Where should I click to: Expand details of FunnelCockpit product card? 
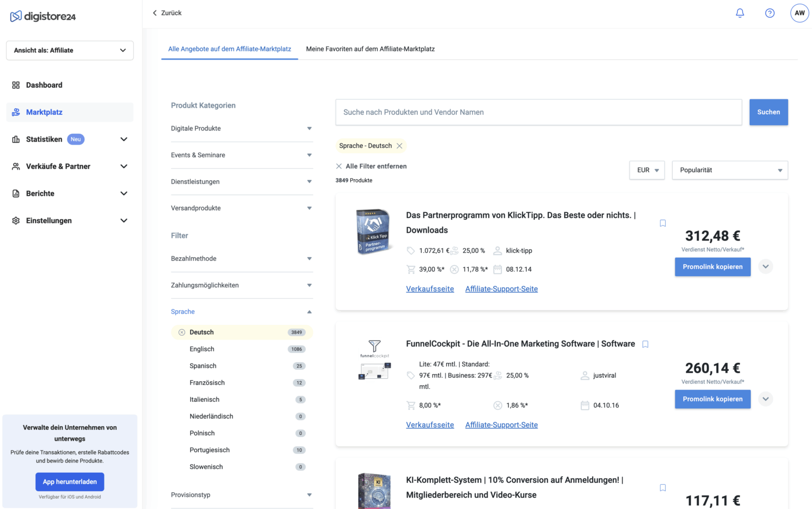coord(765,399)
